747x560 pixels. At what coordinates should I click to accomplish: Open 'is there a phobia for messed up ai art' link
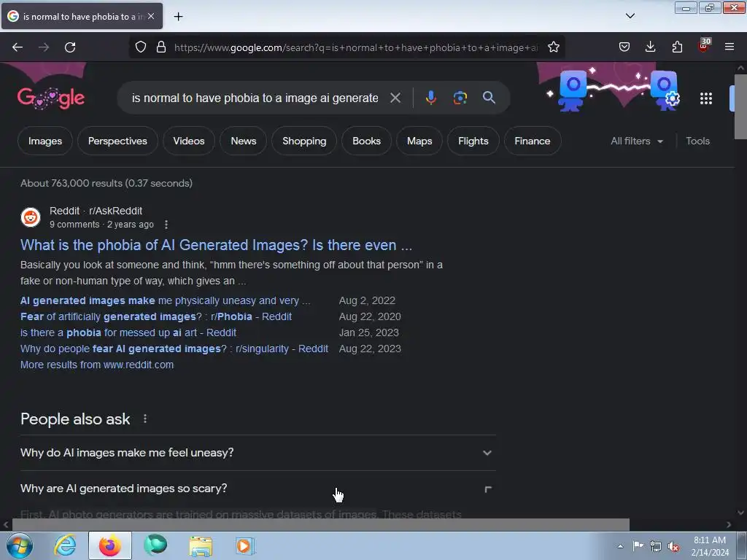(x=128, y=332)
